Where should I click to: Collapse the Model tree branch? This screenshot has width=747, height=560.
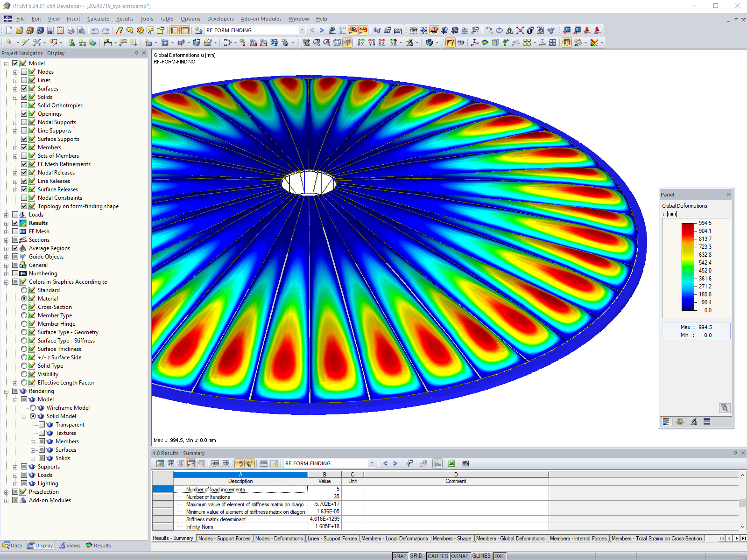click(5, 63)
